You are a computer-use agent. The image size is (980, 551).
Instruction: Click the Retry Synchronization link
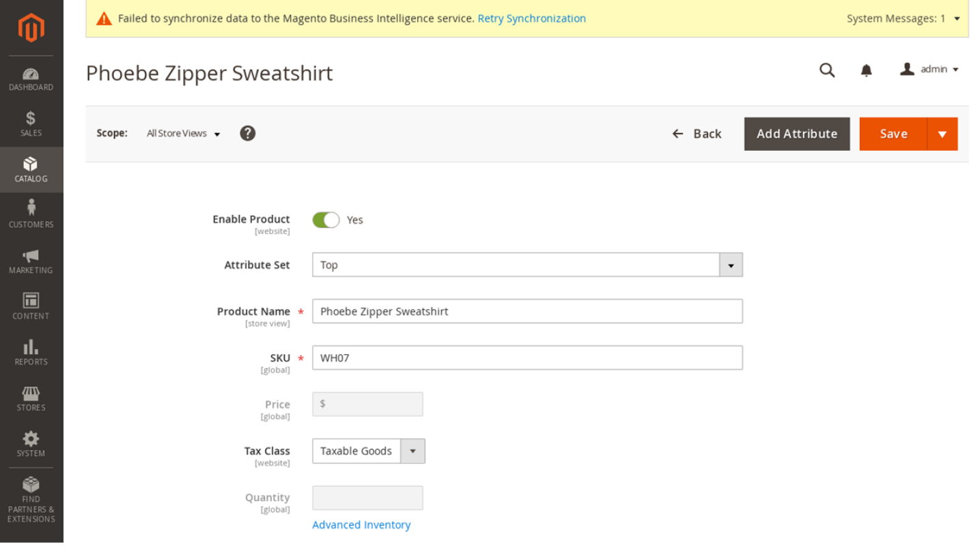(x=531, y=18)
